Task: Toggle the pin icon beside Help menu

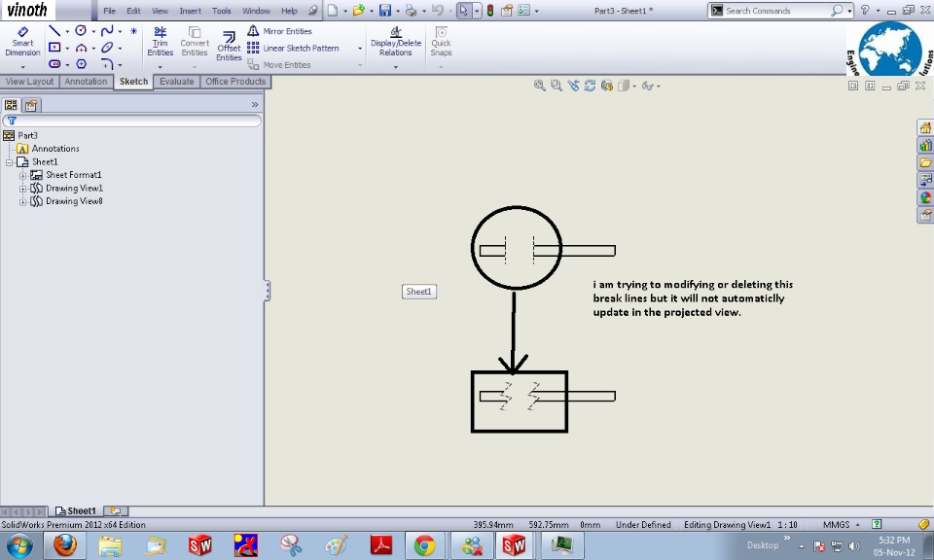Action: [312, 10]
